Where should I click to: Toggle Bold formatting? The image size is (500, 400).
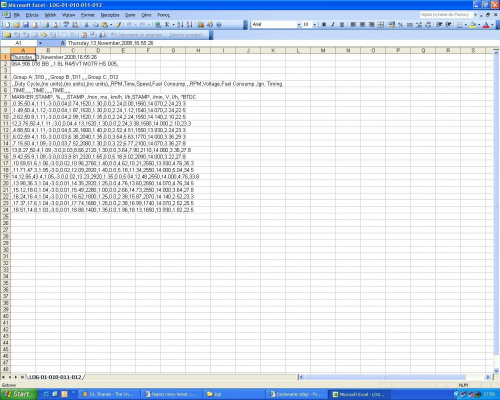(324, 25)
